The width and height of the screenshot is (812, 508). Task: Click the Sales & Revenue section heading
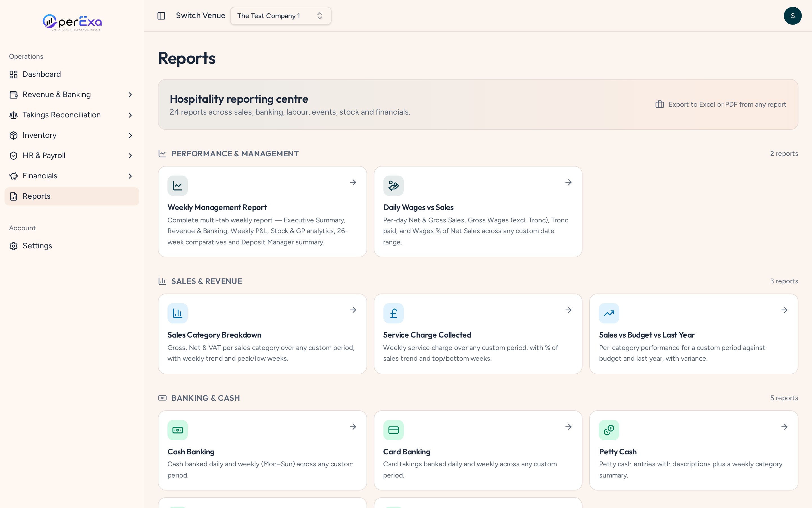(x=207, y=281)
